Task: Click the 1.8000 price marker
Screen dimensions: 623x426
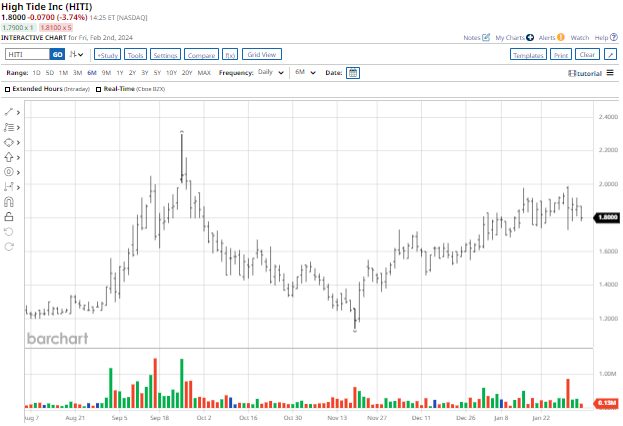Action: [606, 217]
